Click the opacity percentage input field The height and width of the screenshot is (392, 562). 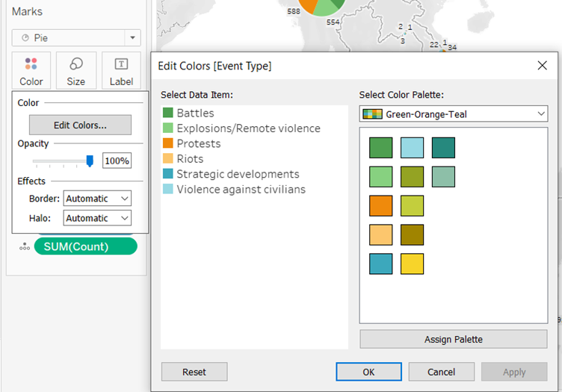coord(117,161)
